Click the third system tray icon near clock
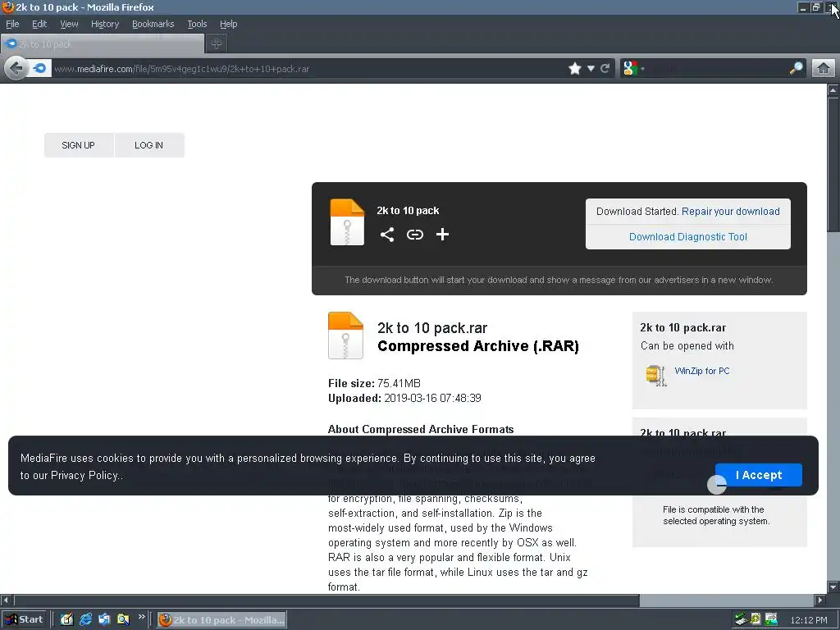 click(771, 619)
